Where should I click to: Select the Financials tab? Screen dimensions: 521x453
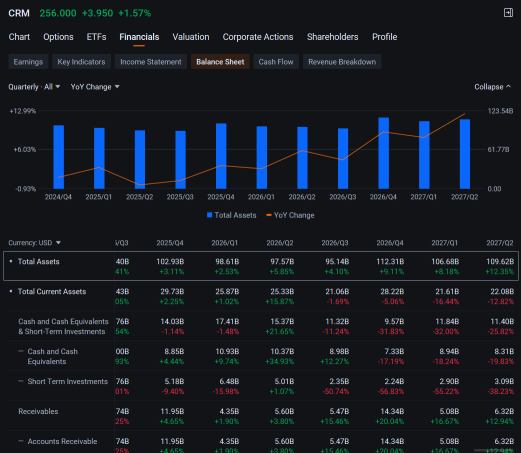tap(139, 37)
